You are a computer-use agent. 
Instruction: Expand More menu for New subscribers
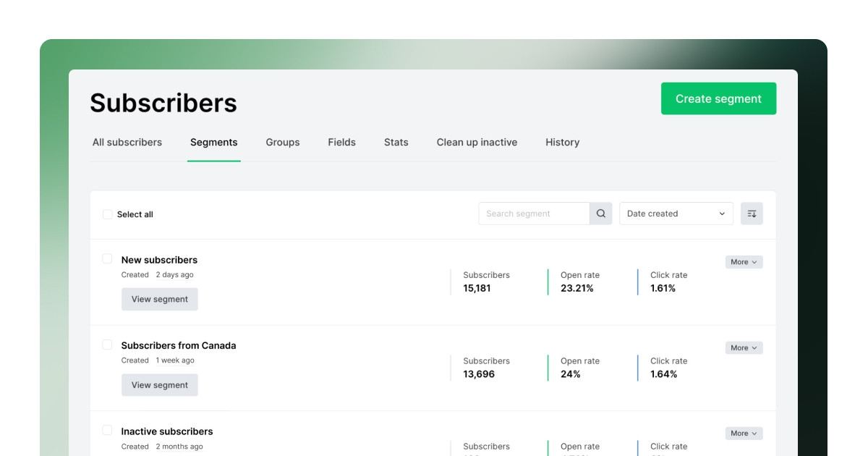point(744,262)
